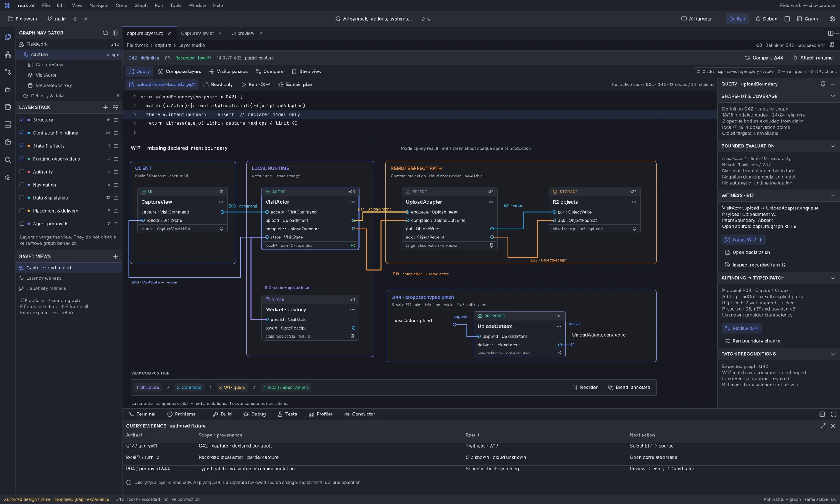Open VisitActor node options menu
This screenshot has width=840, height=504.
coord(352,202)
